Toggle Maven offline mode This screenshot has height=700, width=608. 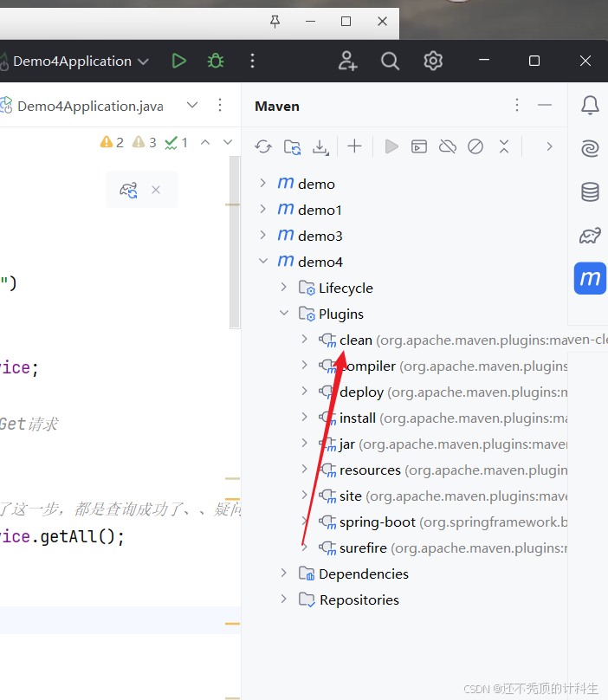pyautogui.click(x=447, y=146)
